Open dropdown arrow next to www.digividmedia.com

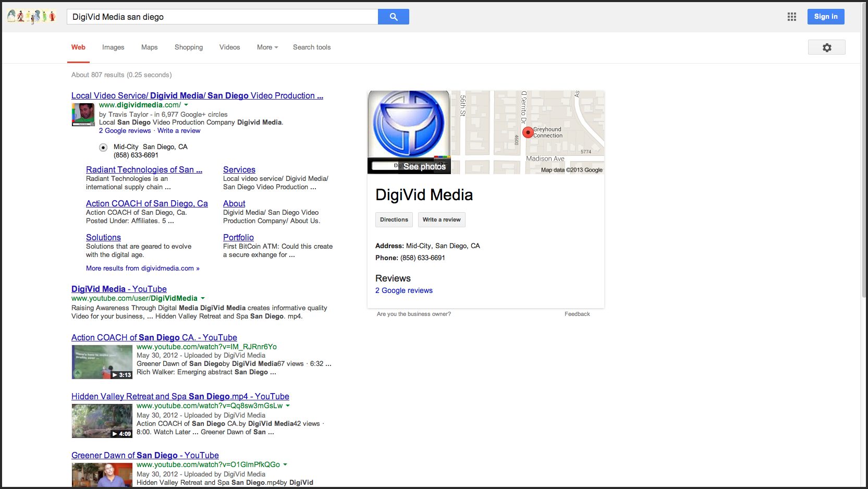pos(186,105)
